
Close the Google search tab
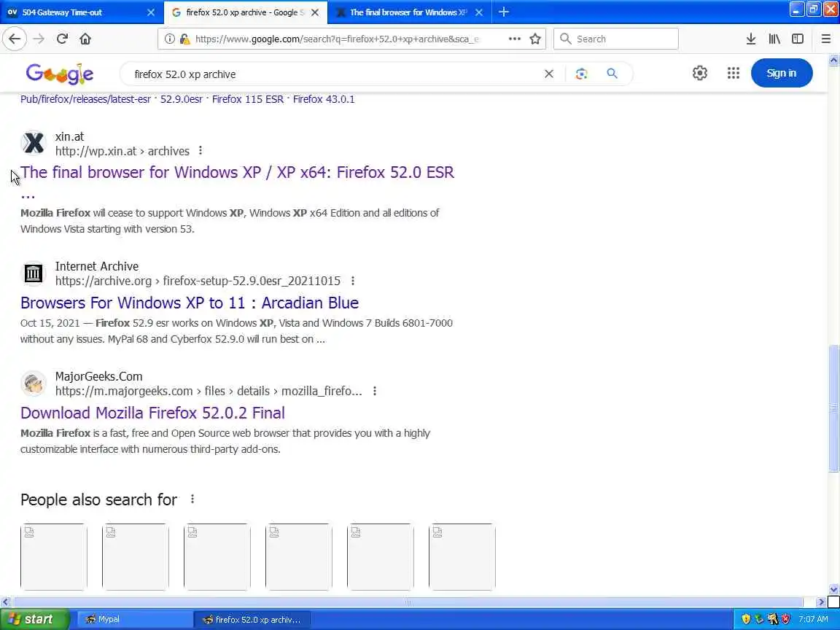(x=315, y=12)
